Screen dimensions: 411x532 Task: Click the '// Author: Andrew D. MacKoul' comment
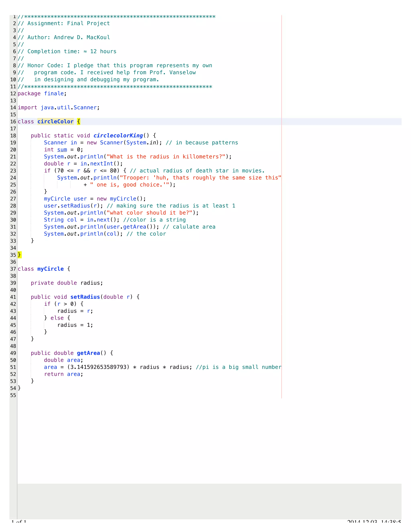click(x=64, y=37)
